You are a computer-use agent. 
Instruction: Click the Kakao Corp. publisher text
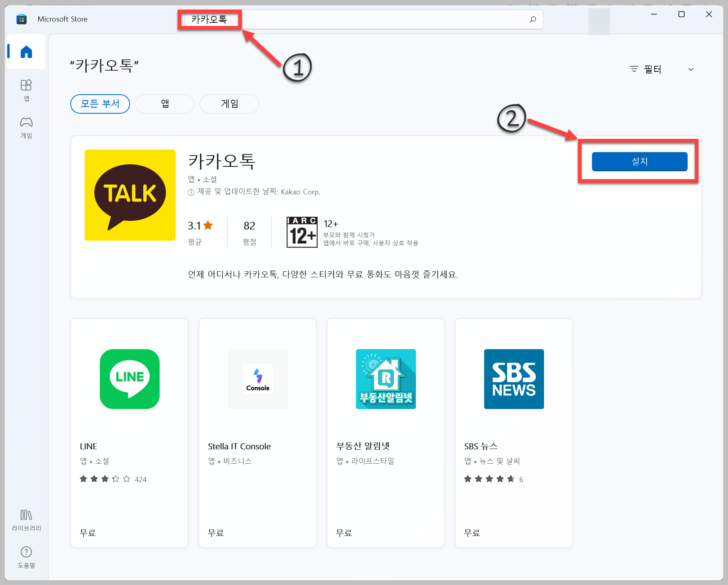click(x=300, y=192)
